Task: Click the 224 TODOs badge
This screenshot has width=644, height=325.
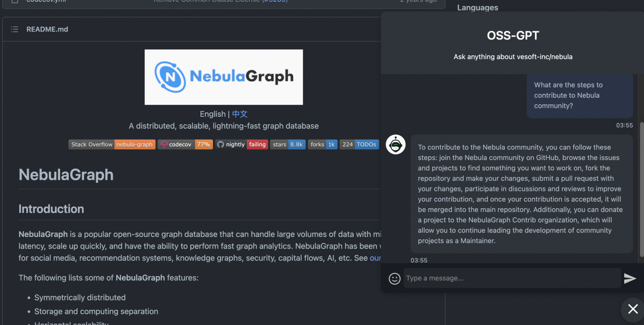Action: 359,145
